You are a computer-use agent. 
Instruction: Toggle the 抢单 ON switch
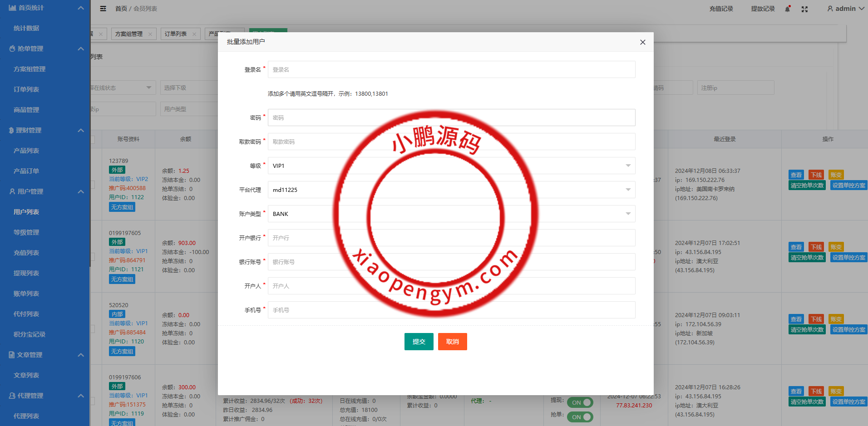pyautogui.click(x=580, y=417)
